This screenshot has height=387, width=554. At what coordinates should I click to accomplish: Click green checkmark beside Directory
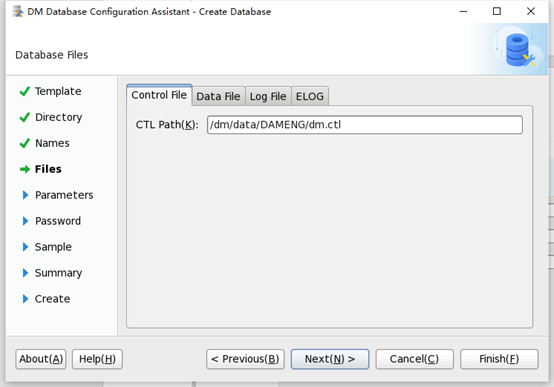25,117
